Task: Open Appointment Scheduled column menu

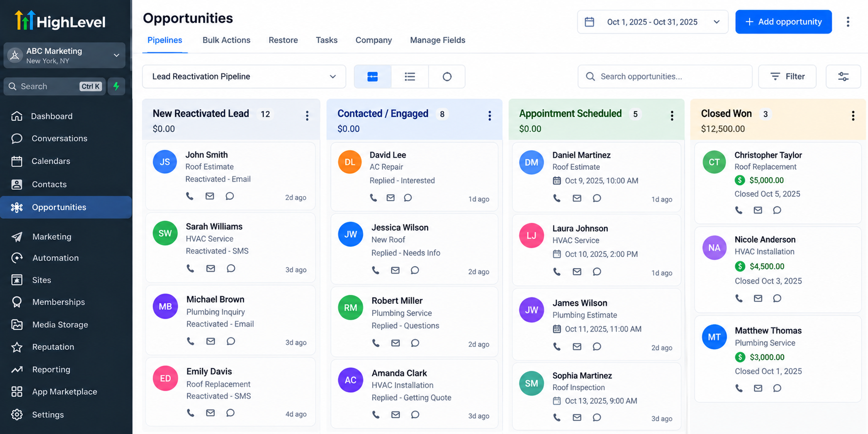Action: coord(672,115)
